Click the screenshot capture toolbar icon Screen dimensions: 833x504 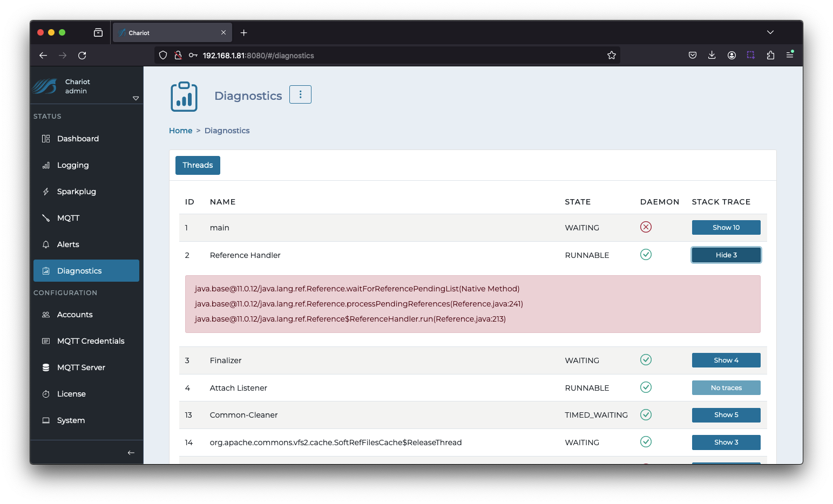(x=751, y=55)
